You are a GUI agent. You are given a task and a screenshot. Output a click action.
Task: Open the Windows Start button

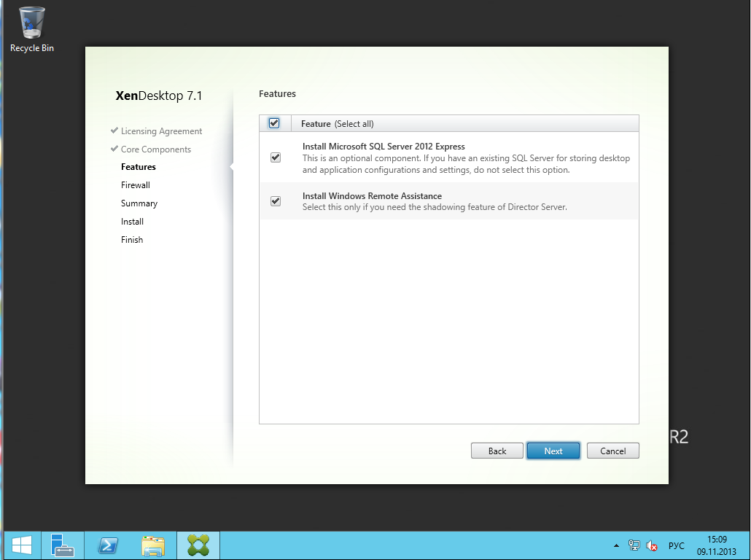tap(22, 545)
